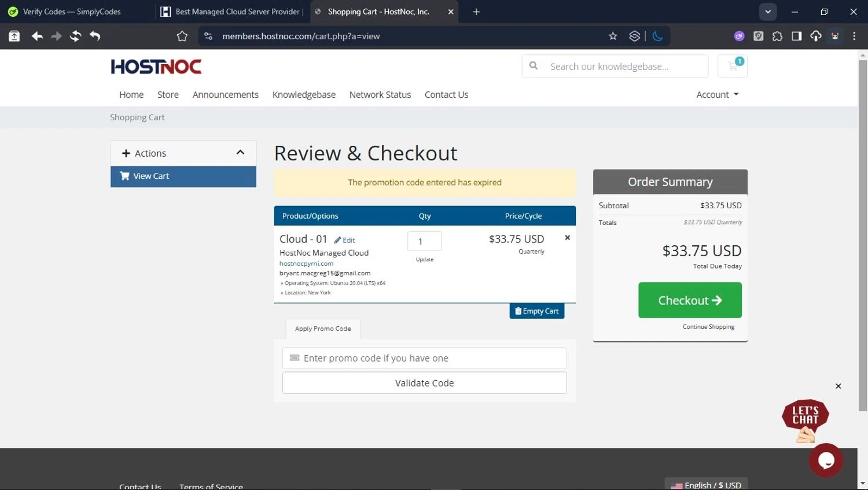Click star icon inside address bar
The image size is (868, 490).
(613, 36)
